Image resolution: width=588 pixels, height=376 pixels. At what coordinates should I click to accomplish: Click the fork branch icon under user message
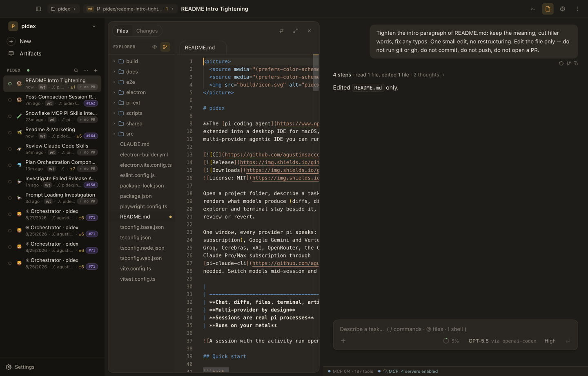(568, 63)
